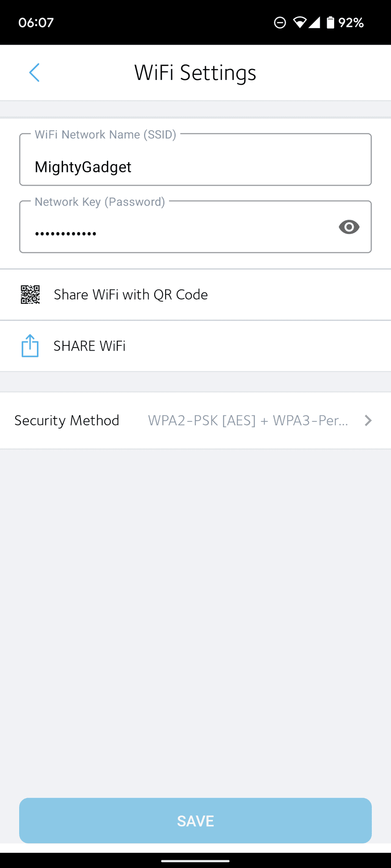Screen dimensions: 391x868
Task: Open the Security Method row label
Action: (67, 421)
